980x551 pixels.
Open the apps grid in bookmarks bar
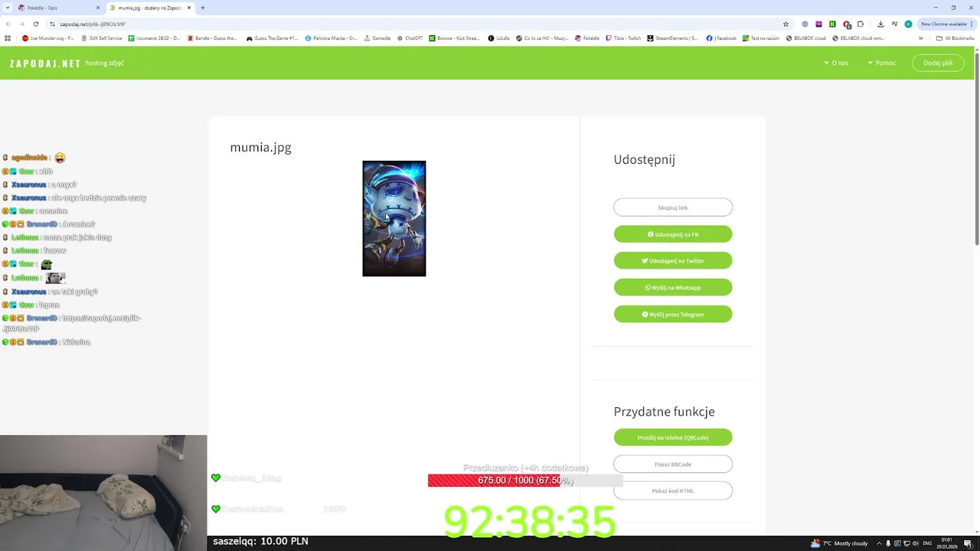(x=8, y=38)
